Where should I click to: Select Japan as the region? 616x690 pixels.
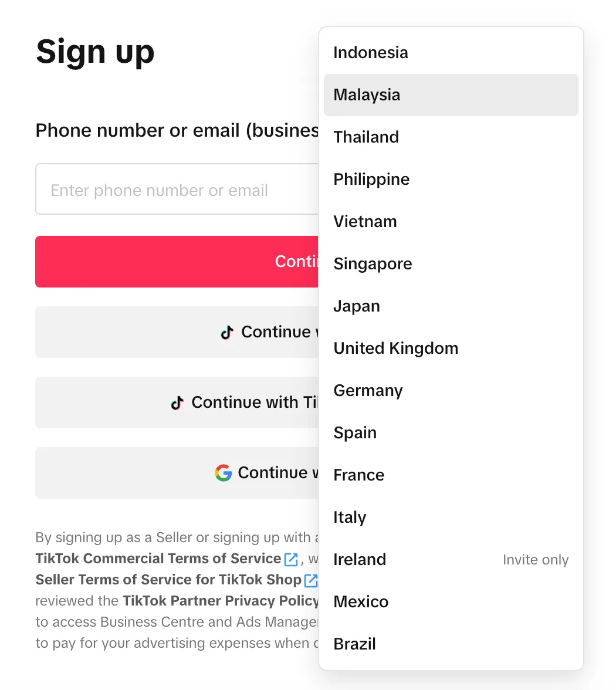pyautogui.click(x=357, y=306)
